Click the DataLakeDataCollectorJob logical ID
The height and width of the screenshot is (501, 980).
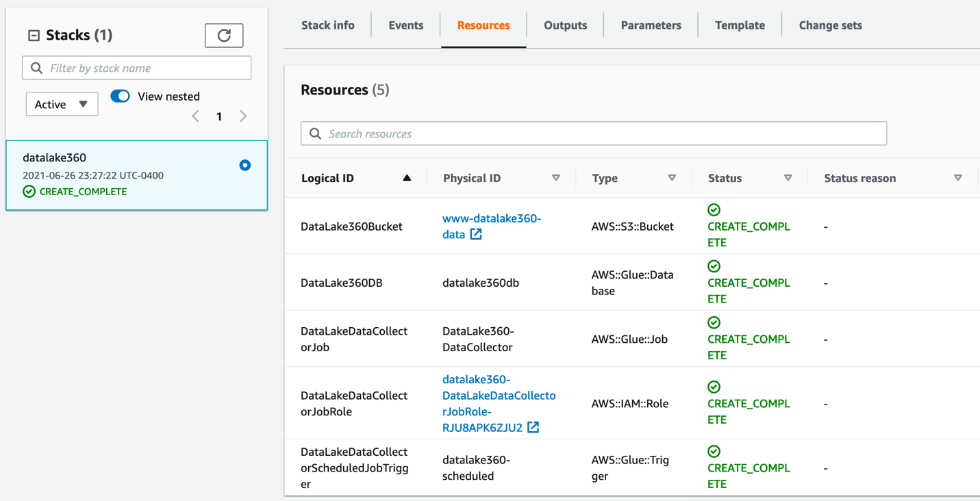[354, 339]
